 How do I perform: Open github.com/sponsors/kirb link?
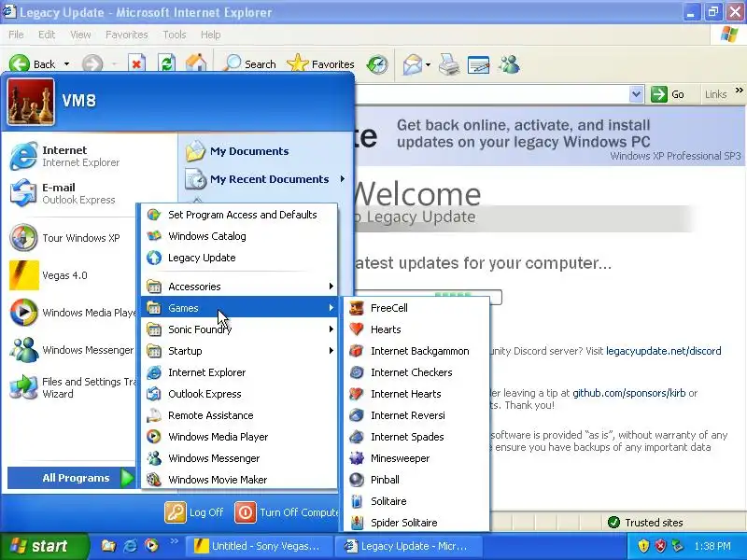click(x=628, y=393)
